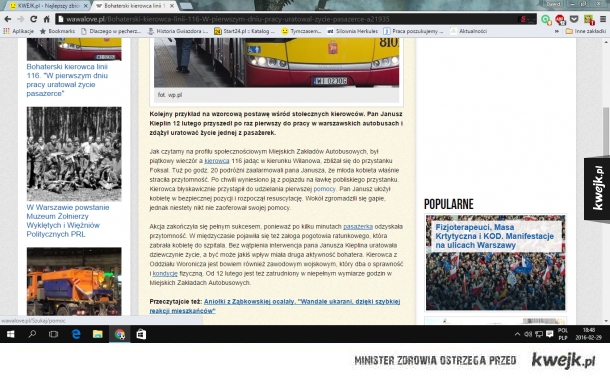Click the network tray icon
Viewport: 610px width, 379px height.
(539, 334)
